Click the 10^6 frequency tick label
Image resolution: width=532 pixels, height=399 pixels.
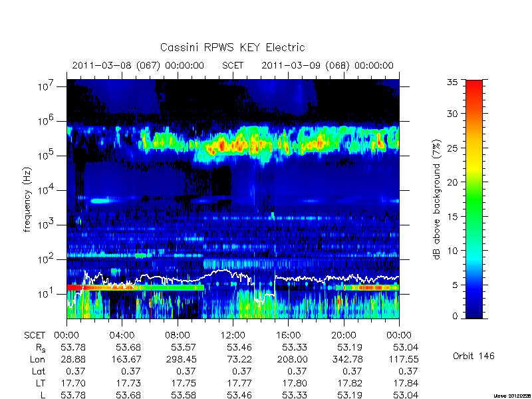(47, 121)
